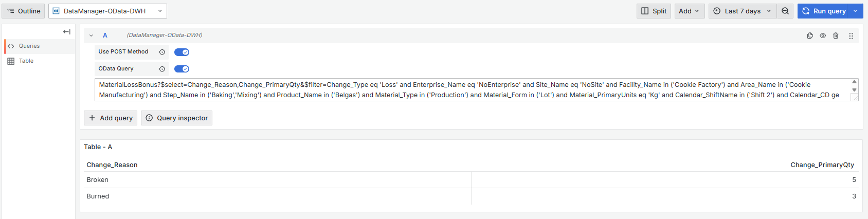Toggle the Use POST Method switch

pyautogui.click(x=182, y=52)
